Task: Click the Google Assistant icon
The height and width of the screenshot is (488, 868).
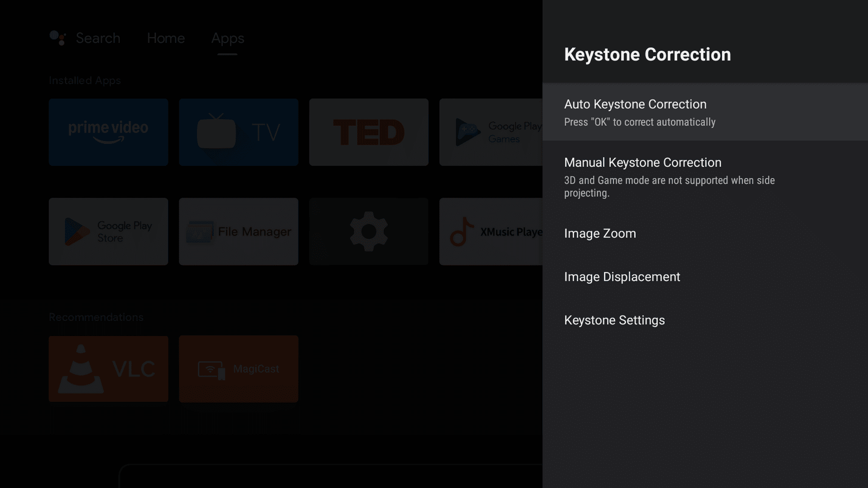Action: [58, 38]
